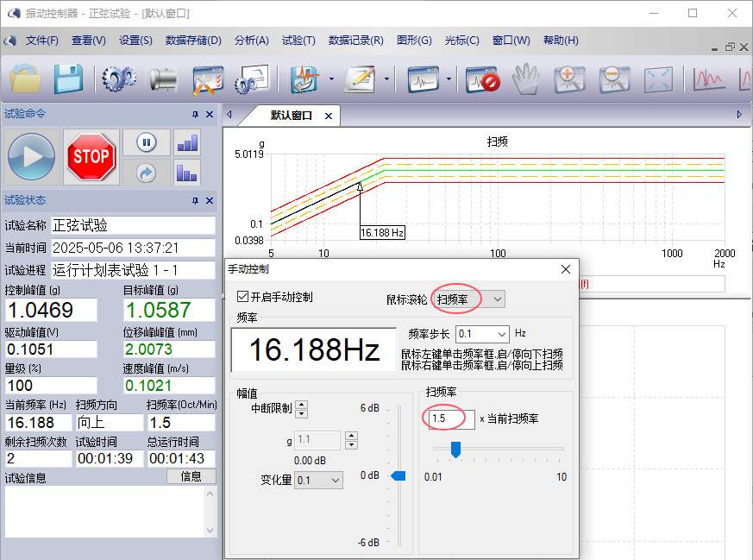
Task: Click the red spectrum curve icon
Action: pyautogui.click(x=709, y=79)
